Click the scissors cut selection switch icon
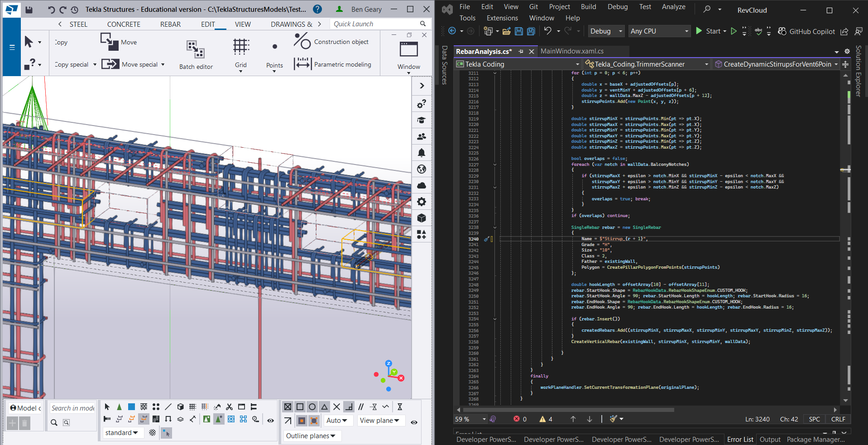The height and width of the screenshot is (445, 868). [x=230, y=407]
